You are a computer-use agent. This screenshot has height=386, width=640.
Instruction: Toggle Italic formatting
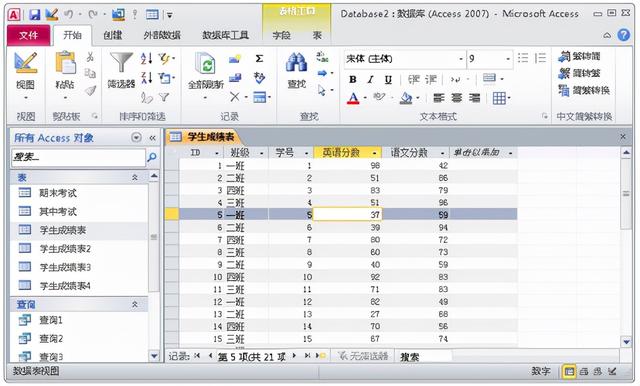point(370,79)
